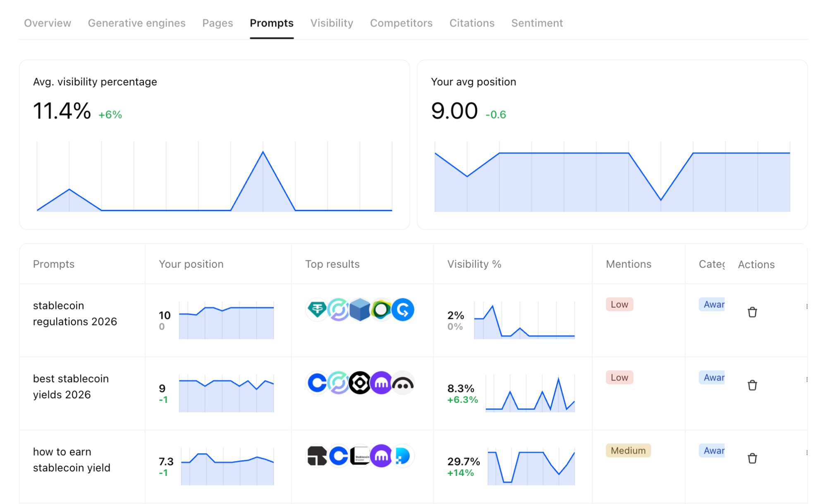Click visibility sparkline next to 8.3%
827x504 pixels.
click(x=530, y=393)
